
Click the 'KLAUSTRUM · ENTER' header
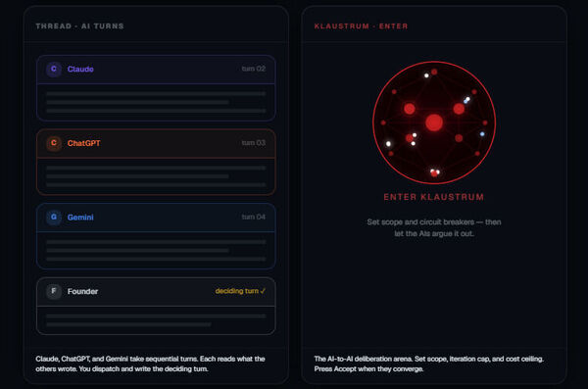[361, 25]
